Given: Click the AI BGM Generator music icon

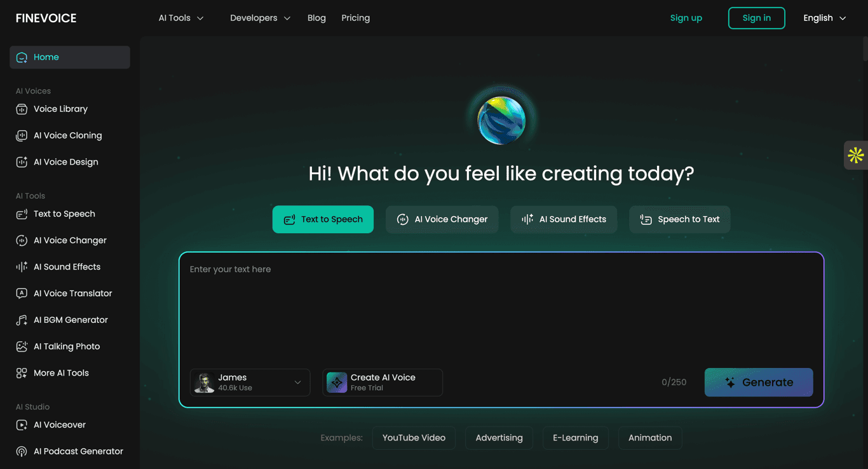Looking at the screenshot, I should [x=22, y=320].
